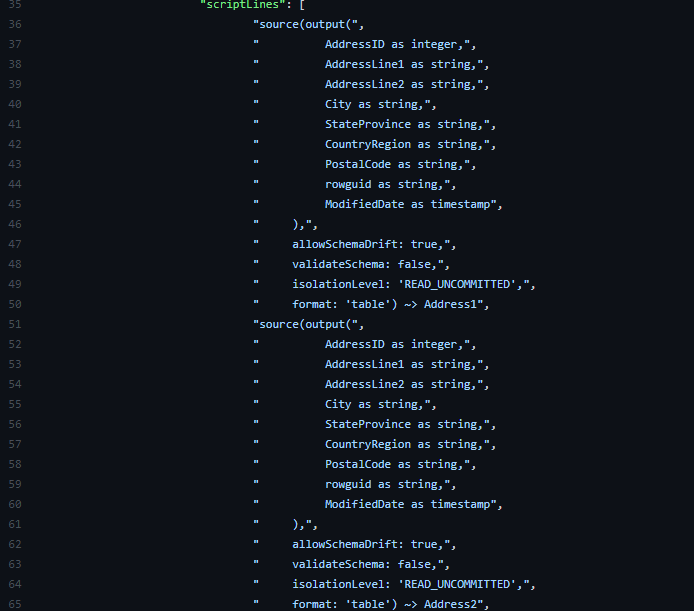
Task: Place cursor on Address1 stream name
Action: point(450,305)
